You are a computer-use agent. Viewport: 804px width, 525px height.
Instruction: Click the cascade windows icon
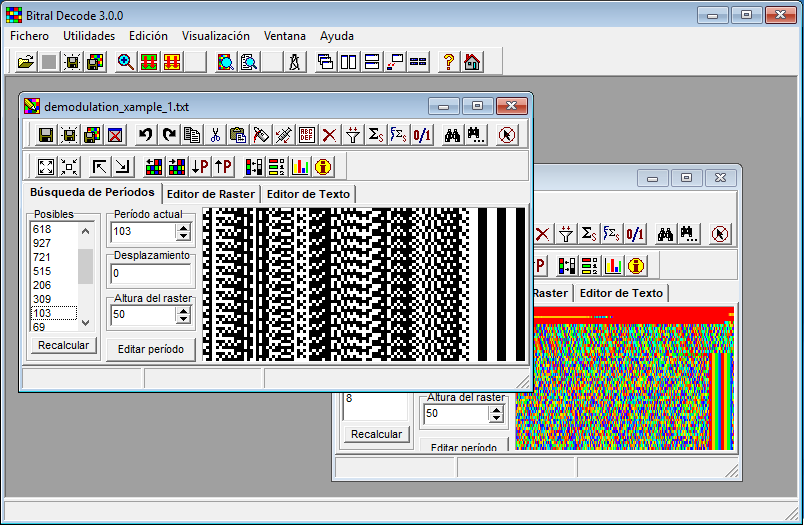point(326,62)
